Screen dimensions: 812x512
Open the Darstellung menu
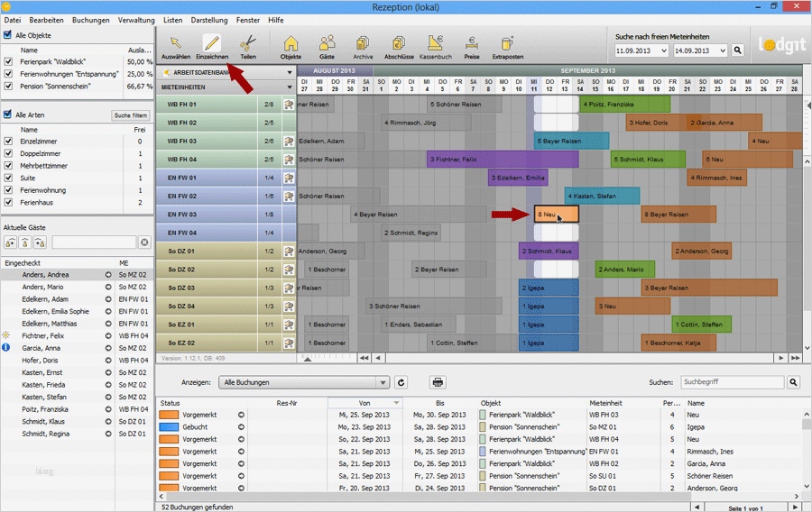209,20
